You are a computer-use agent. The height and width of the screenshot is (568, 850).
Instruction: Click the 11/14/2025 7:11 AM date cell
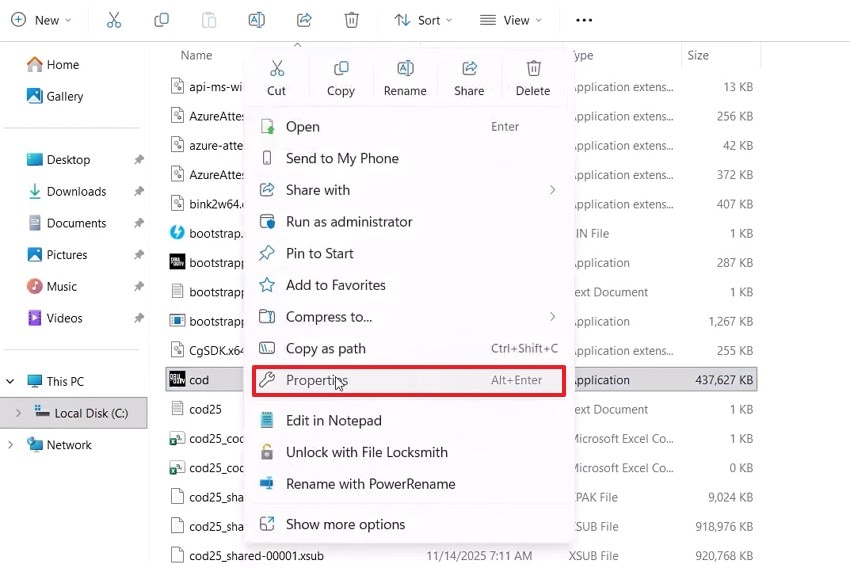click(x=479, y=556)
